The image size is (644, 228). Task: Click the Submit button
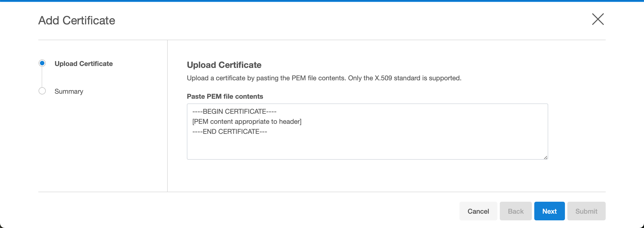(x=586, y=211)
